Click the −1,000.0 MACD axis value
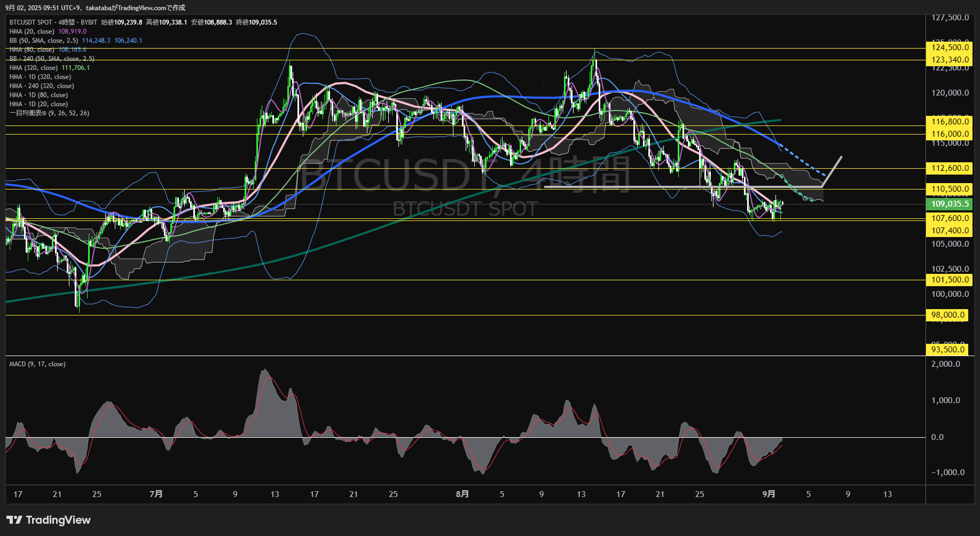This screenshot has width=980, height=536. click(947, 472)
